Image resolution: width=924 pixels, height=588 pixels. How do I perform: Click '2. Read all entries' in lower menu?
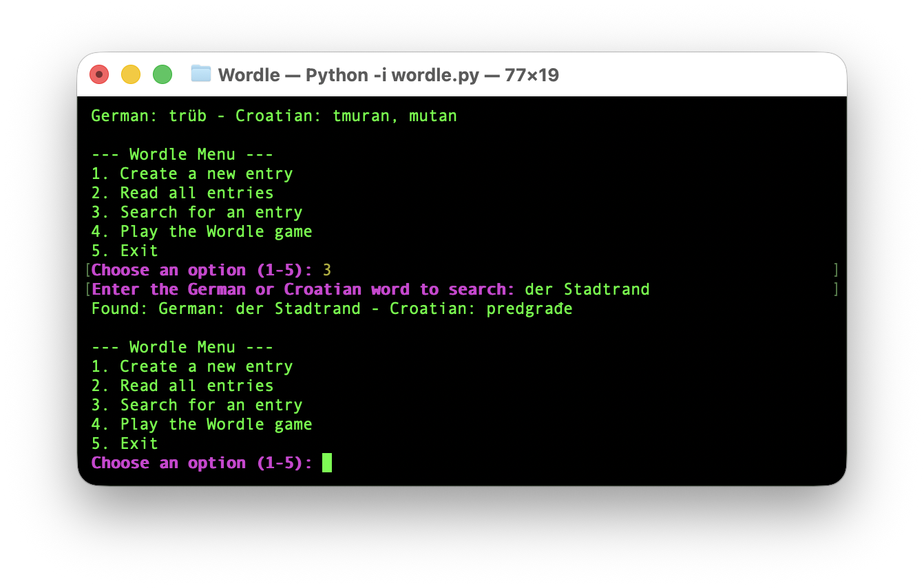[x=182, y=386]
